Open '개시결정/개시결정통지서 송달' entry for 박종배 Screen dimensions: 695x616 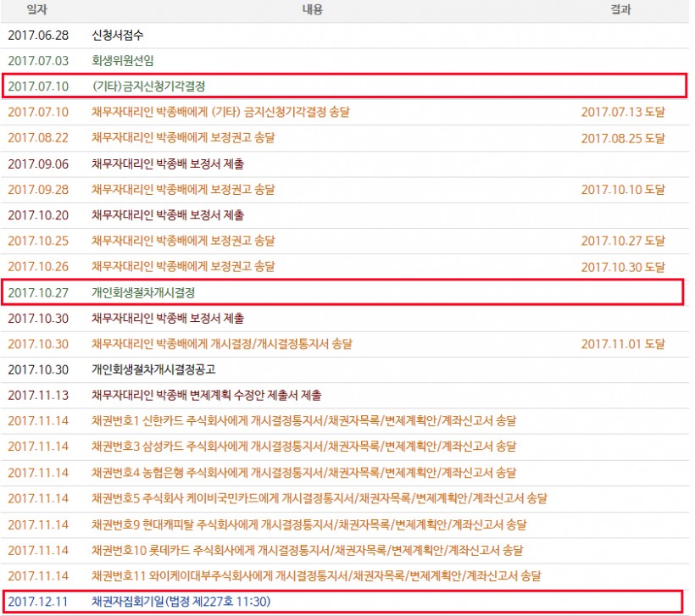(x=221, y=344)
